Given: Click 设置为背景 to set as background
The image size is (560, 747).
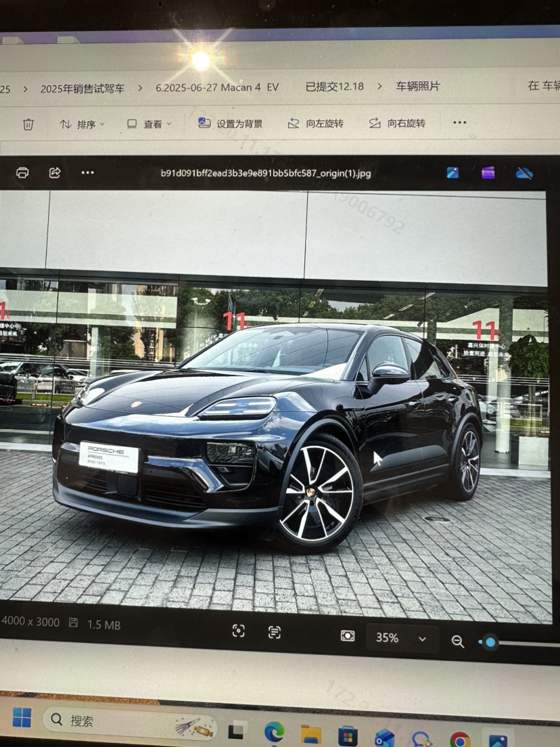Looking at the screenshot, I should coord(230,123).
